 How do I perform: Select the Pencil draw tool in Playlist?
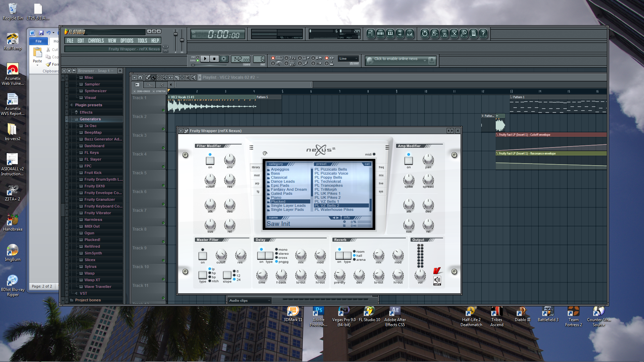[148, 77]
